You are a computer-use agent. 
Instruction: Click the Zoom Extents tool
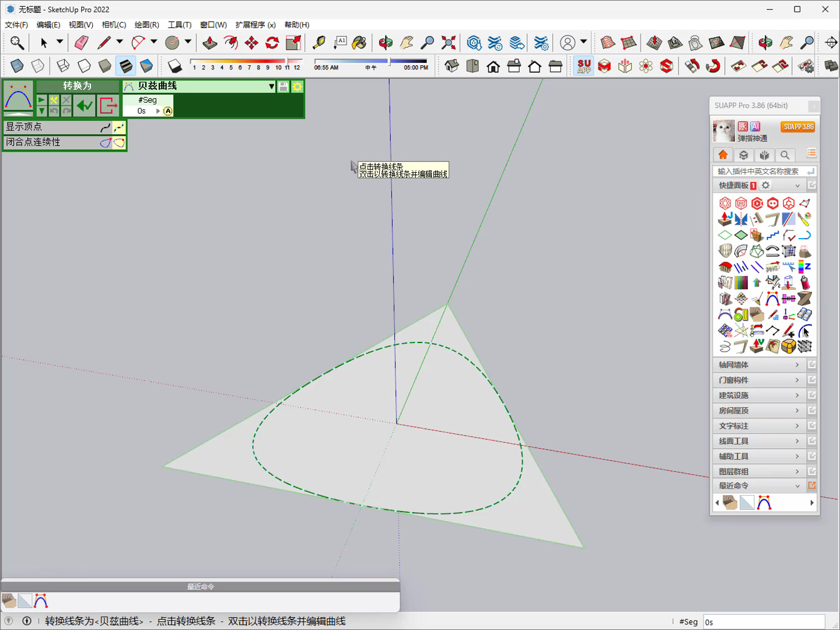coord(448,43)
